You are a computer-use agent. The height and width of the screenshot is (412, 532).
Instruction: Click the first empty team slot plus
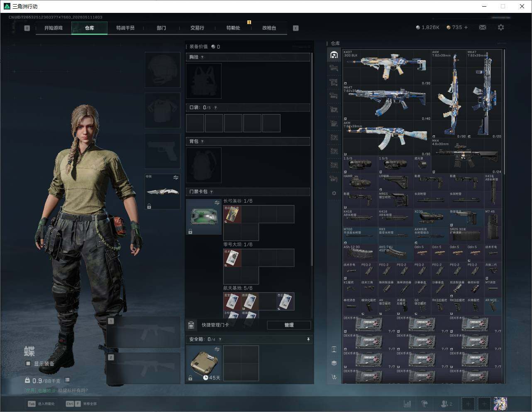(468, 404)
